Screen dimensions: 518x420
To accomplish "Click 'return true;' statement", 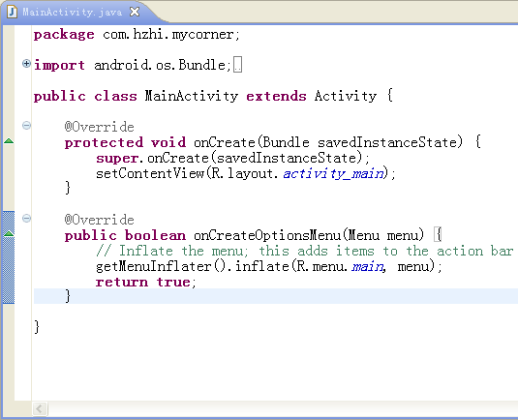I will coord(145,282).
